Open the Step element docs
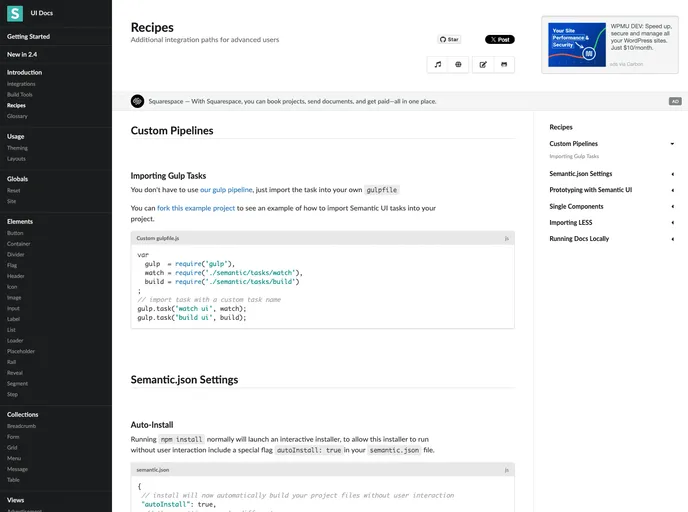 pyautogui.click(x=12, y=394)
